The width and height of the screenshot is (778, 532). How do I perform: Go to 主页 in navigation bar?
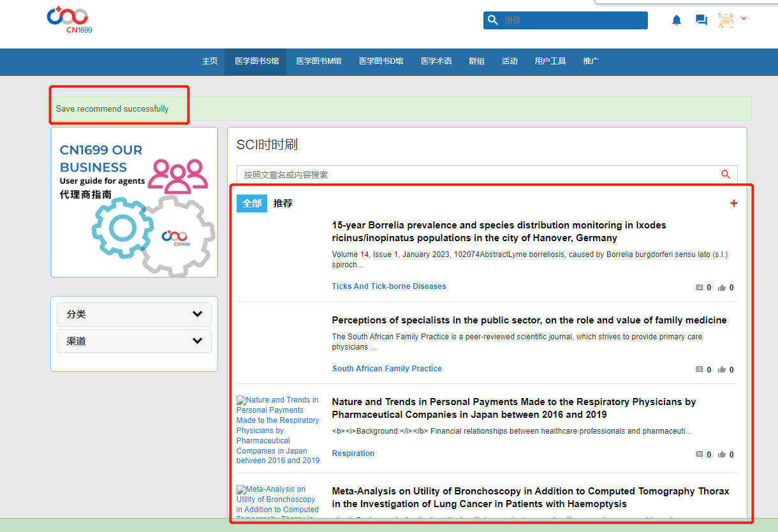point(210,61)
